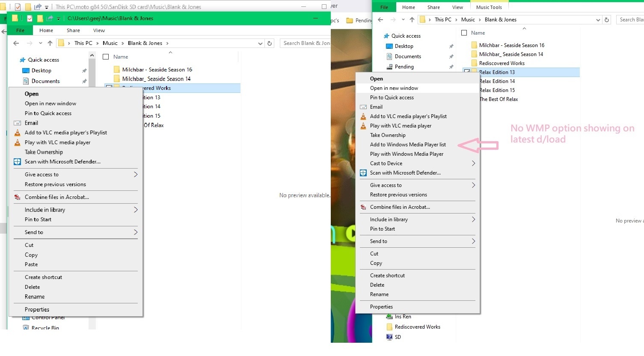Click the Music breadcrumb in the left window address bar

click(110, 43)
